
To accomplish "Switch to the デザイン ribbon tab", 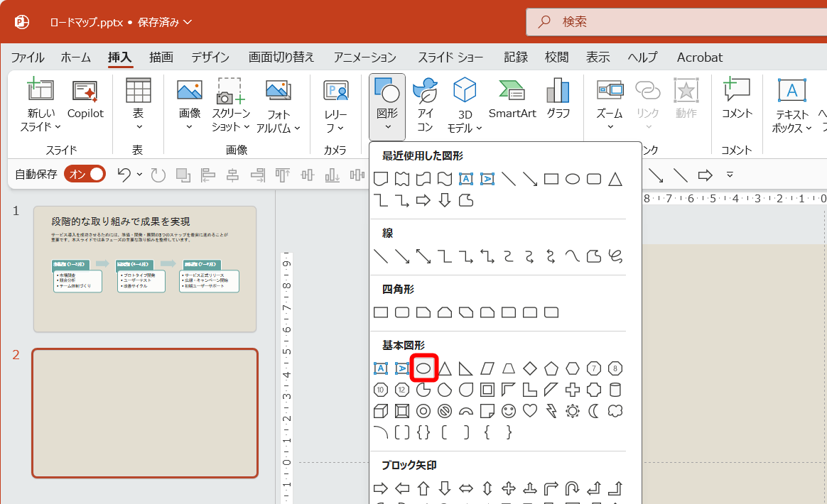I will pos(210,57).
